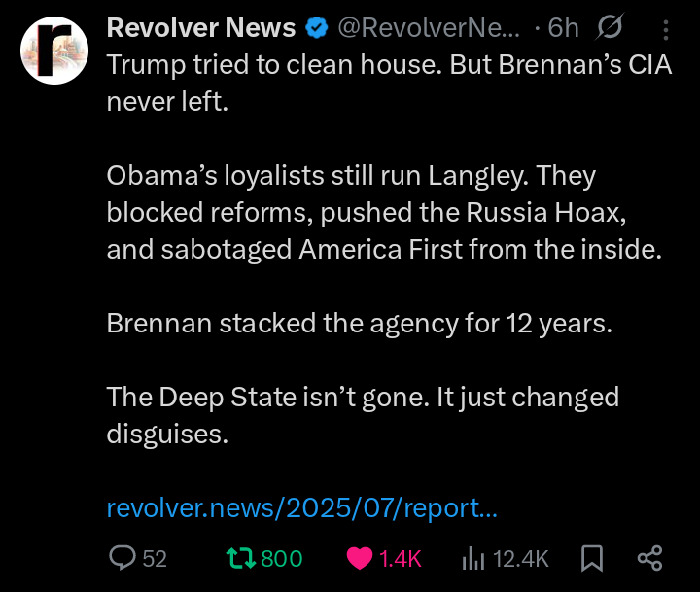Click the 800 reposts count
700x592 pixels.
[x=282, y=559]
